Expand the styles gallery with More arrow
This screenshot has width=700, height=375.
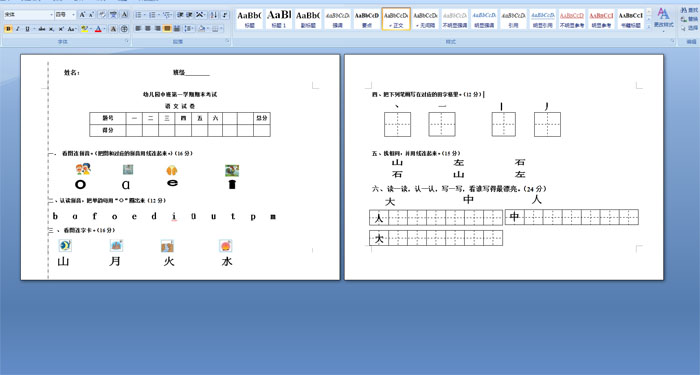pyautogui.click(x=649, y=26)
